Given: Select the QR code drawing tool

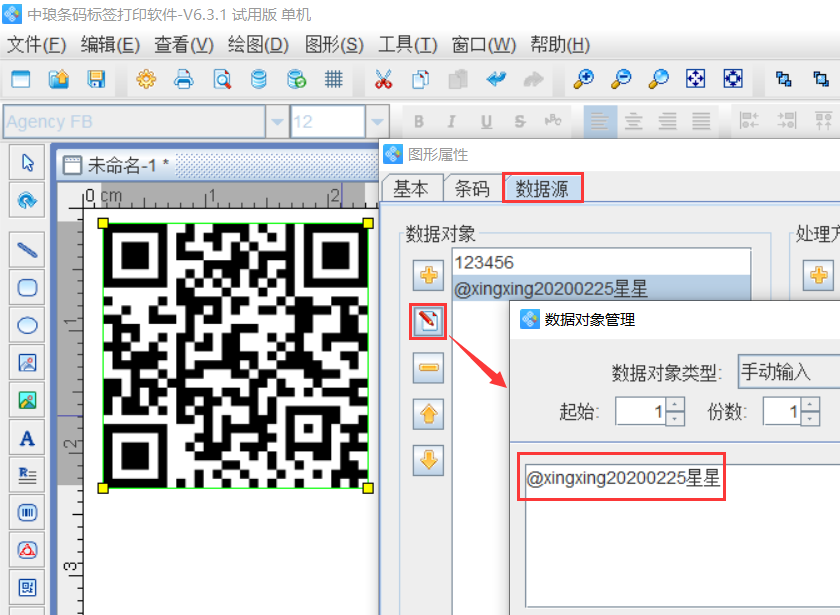Looking at the screenshot, I should (27, 587).
